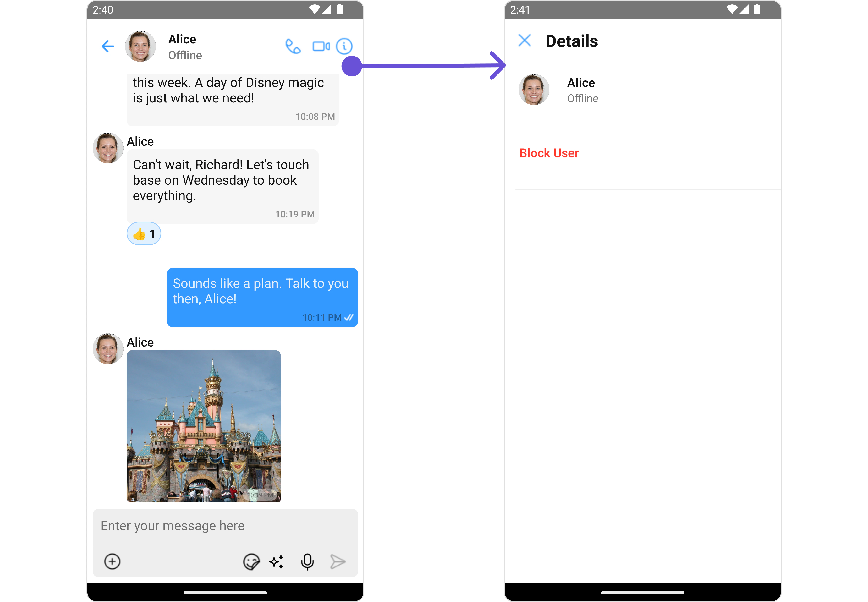Select the blue Sounds like a plan message
The image size is (868, 602).
click(262, 297)
